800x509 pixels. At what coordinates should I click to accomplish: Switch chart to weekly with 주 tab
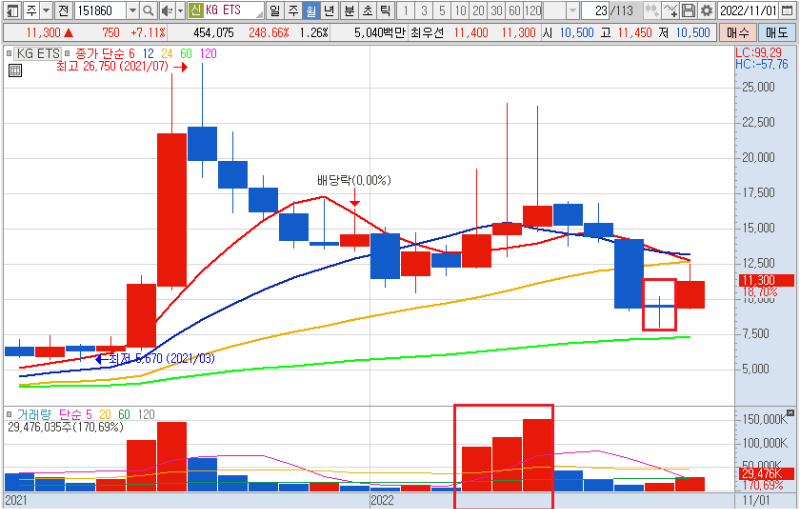tap(293, 10)
